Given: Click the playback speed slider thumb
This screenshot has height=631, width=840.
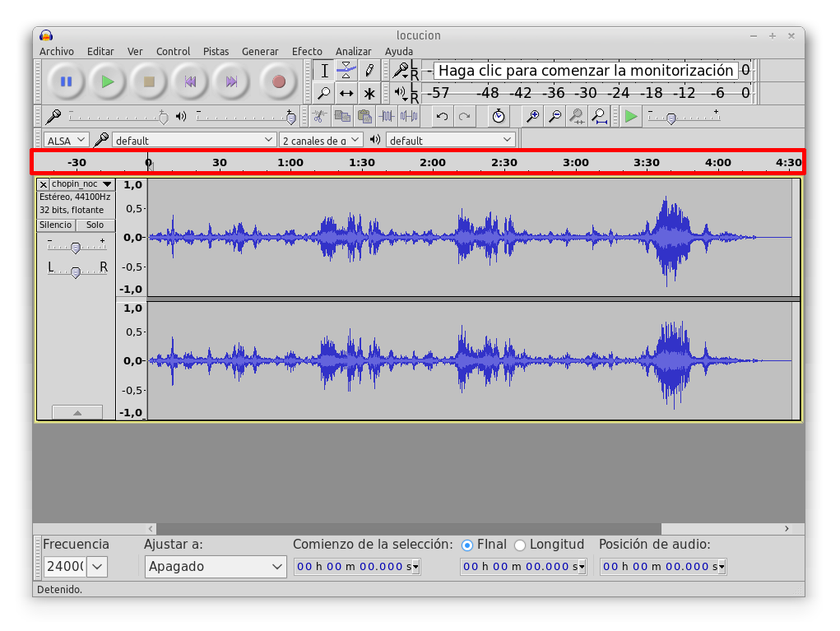Looking at the screenshot, I should 671,118.
